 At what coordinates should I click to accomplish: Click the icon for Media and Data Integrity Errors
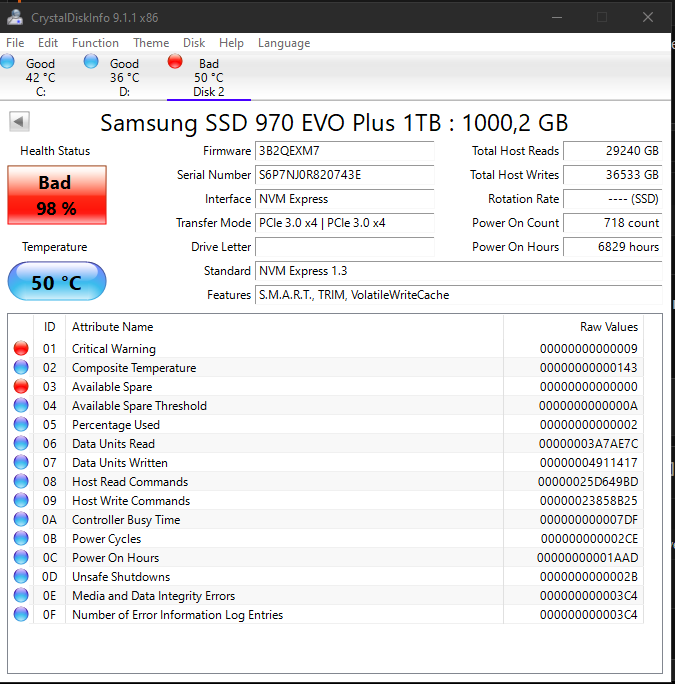tap(21, 595)
